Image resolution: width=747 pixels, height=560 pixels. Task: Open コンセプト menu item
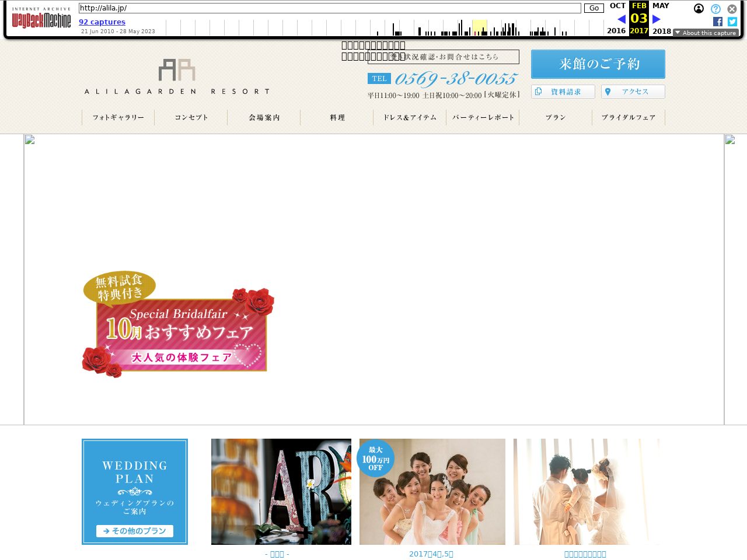[191, 117]
